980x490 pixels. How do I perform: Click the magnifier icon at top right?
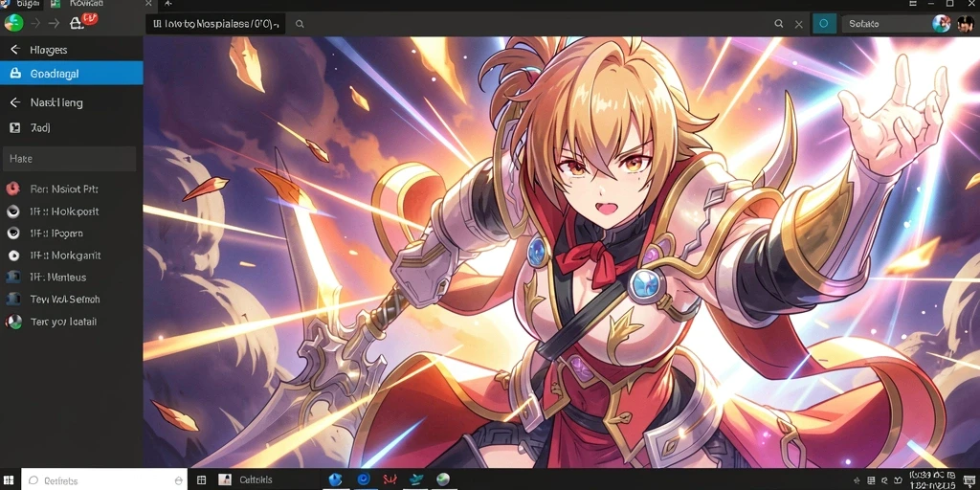point(779,24)
